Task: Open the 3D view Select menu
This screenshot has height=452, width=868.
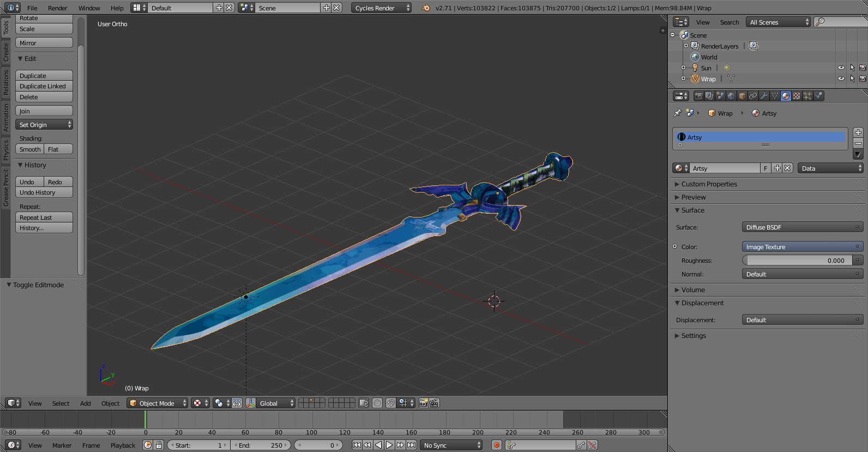Action: (61, 403)
